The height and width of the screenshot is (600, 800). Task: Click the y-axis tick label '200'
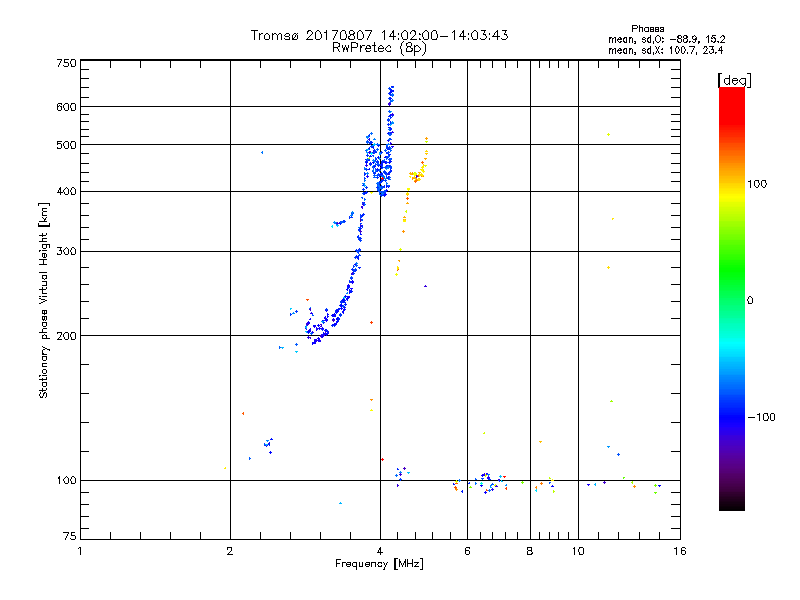[66, 336]
